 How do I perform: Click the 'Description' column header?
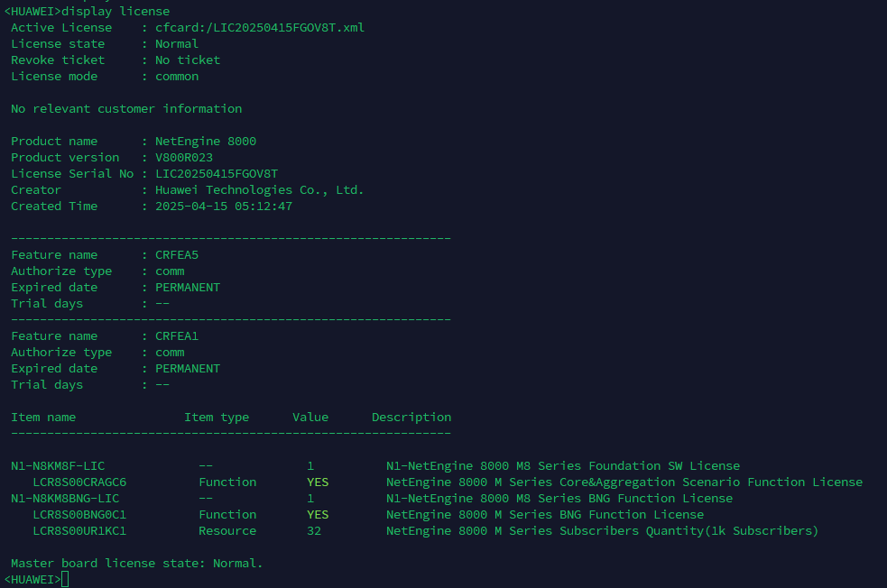(411, 418)
